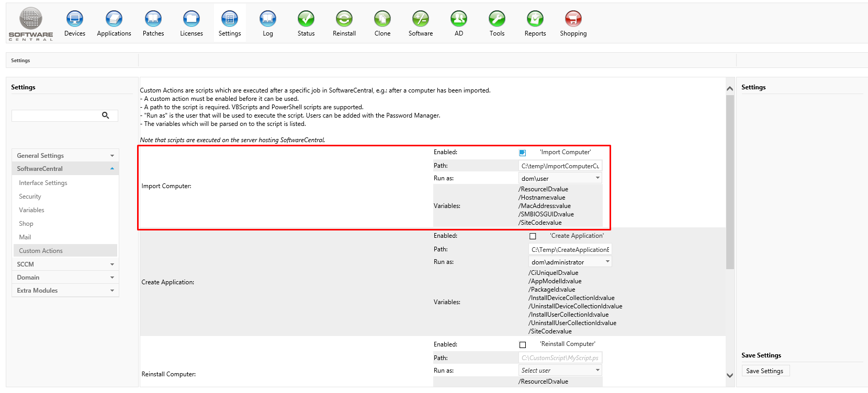Expand the General Settings section
Viewport: 868px width, 393px height.
[x=65, y=156]
